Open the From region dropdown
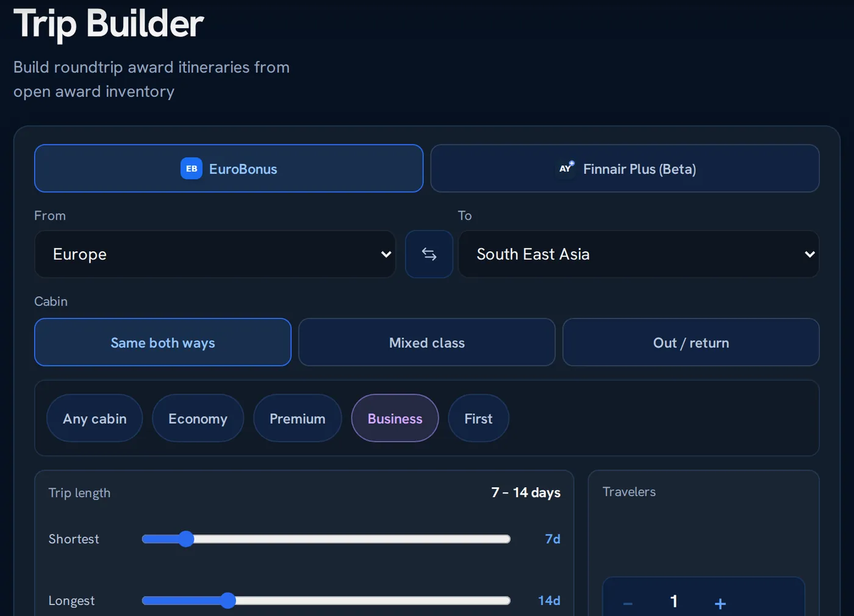854x616 pixels. 215,254
